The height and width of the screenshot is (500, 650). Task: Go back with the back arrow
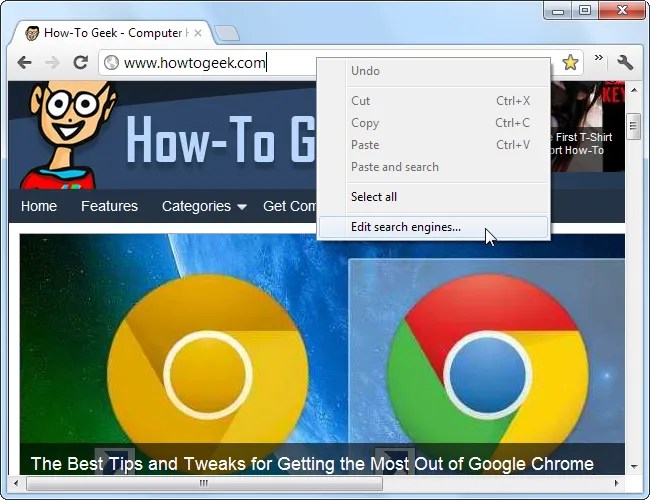24,63
